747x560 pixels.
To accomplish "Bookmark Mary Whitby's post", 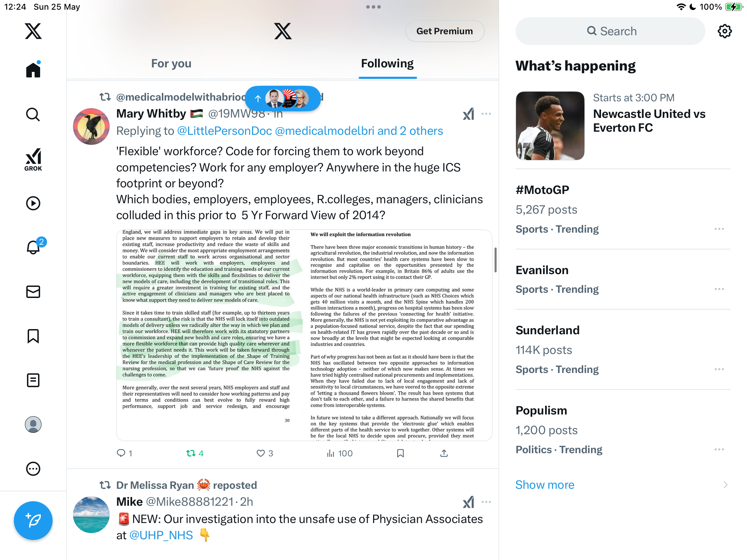I will (x=400, y=453).
